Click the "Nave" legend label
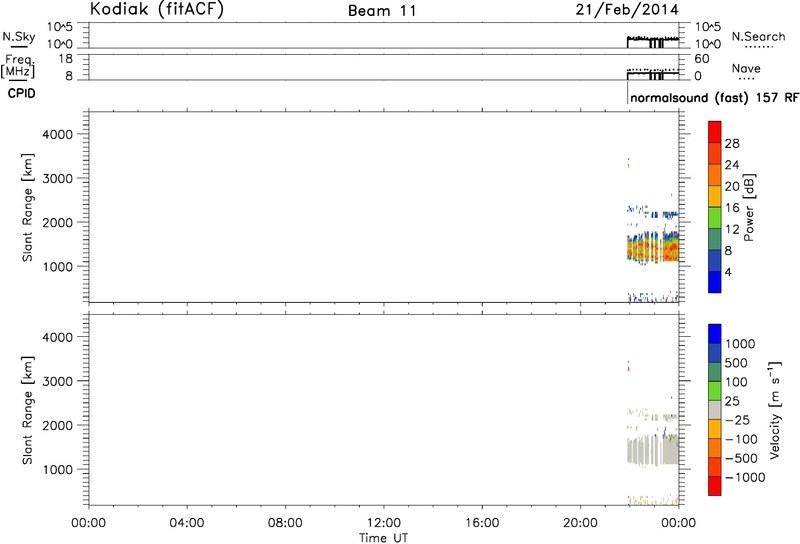 tap(746, 68)
